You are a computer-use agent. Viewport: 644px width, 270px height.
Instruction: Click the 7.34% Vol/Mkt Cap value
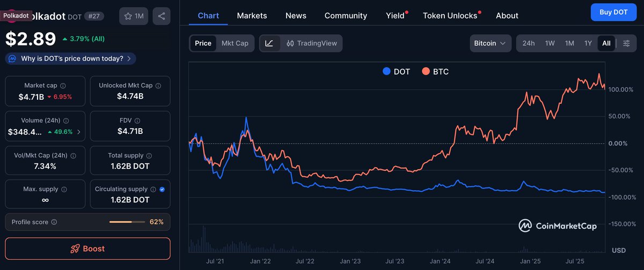coord(45,166)
